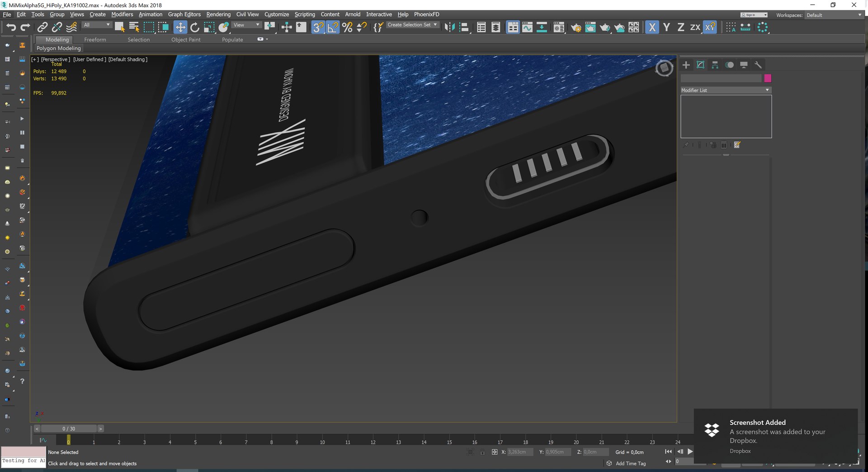This screenshot has height=472, width=868.
Task: Open the Create command panel tab
Action: pyautogui.click(x=686, y=65)
